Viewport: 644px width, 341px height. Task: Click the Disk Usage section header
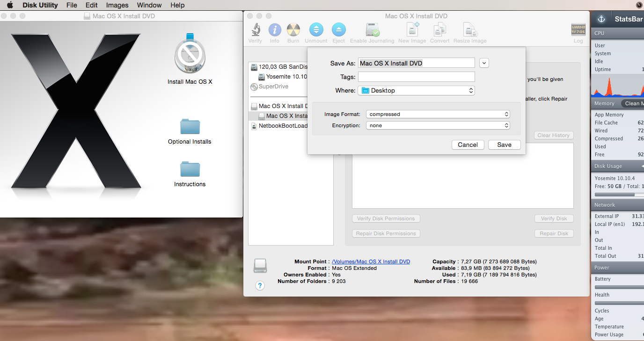[617, 166]
